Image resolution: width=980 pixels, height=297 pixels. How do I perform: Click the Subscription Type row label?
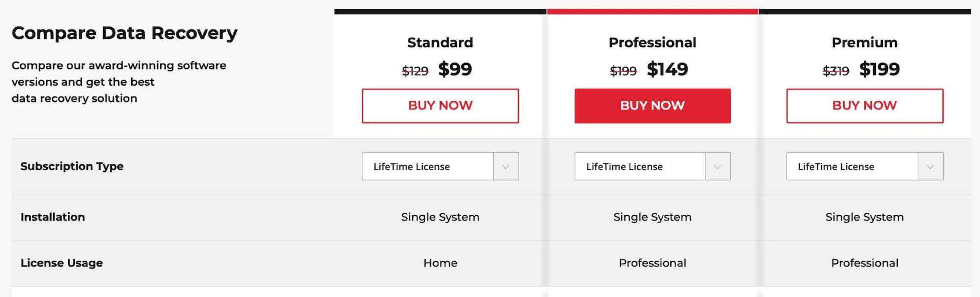[x=72, y=166]
